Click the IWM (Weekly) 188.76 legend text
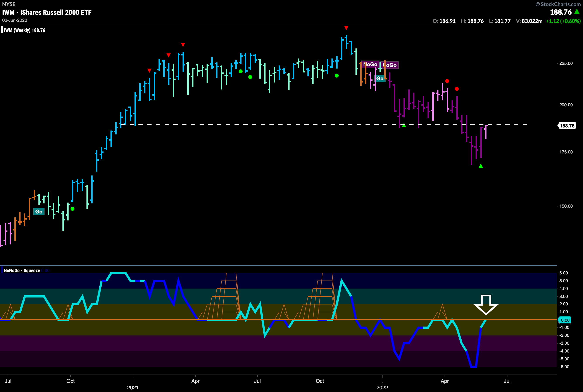The width and height of the screenshot is (583, 392). point(24,30)
